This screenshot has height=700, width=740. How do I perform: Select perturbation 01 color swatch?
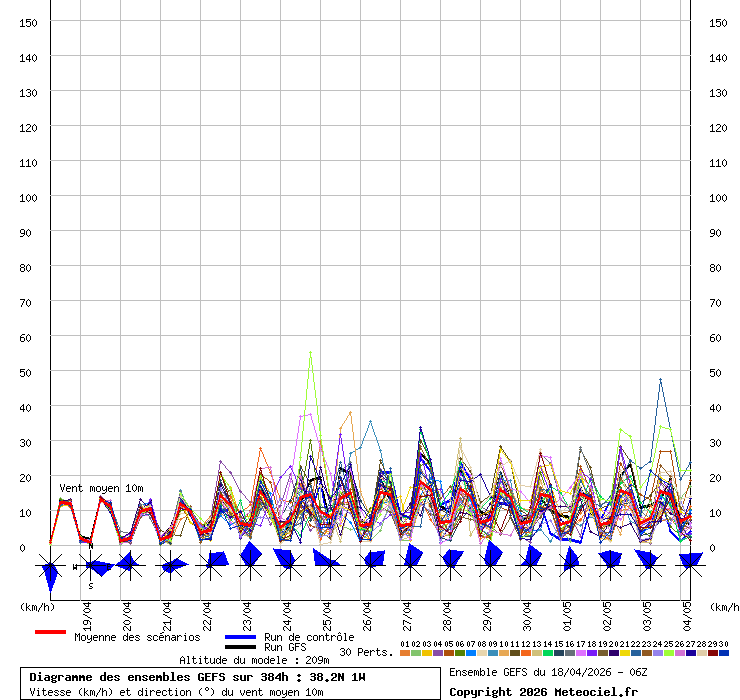[x=405, y=653]
